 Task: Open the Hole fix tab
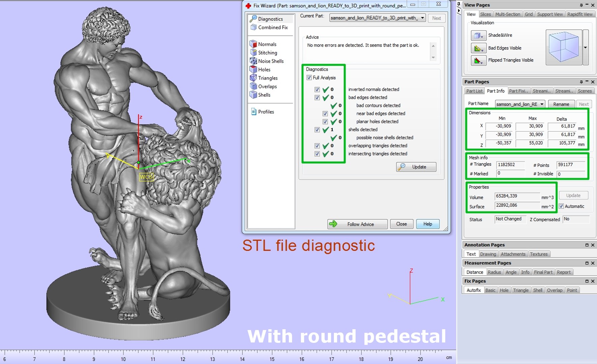coord(504,290)
